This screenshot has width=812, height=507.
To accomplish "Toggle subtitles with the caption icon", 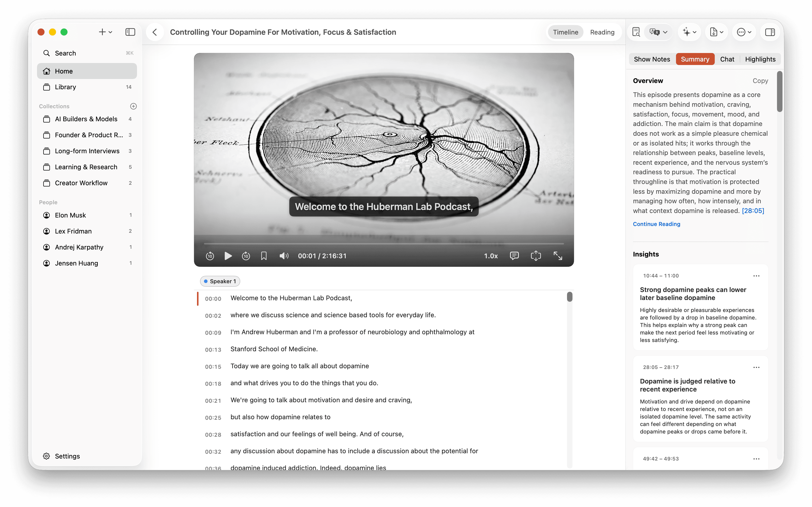I will (x=514, y=256).
